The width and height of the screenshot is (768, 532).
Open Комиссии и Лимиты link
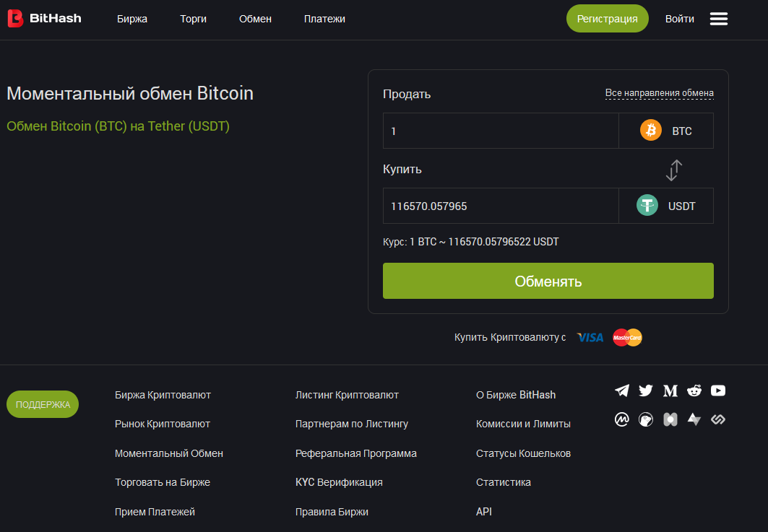(523, 424)
